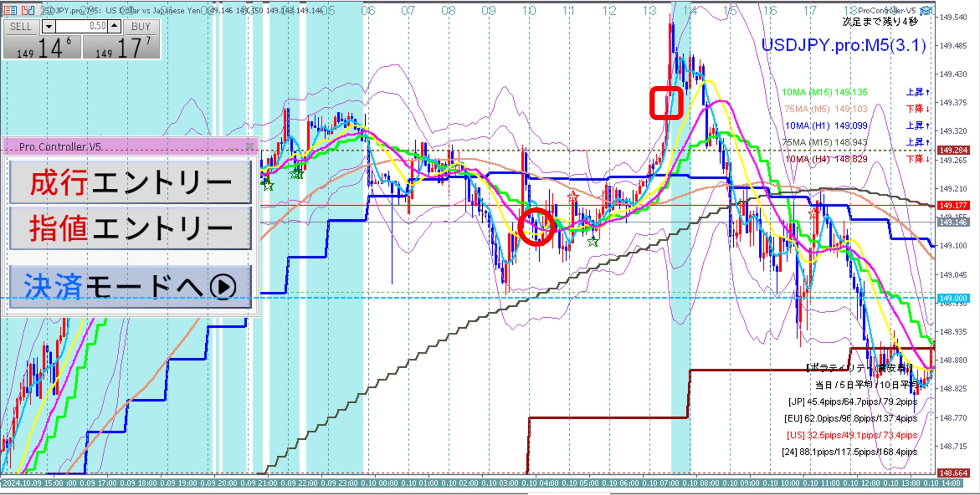Image resolution: width=980 pixels, height=495 pixels.
Task: Click the [JP] 45.4pips volatility line
Action: [x=853, y=402]
